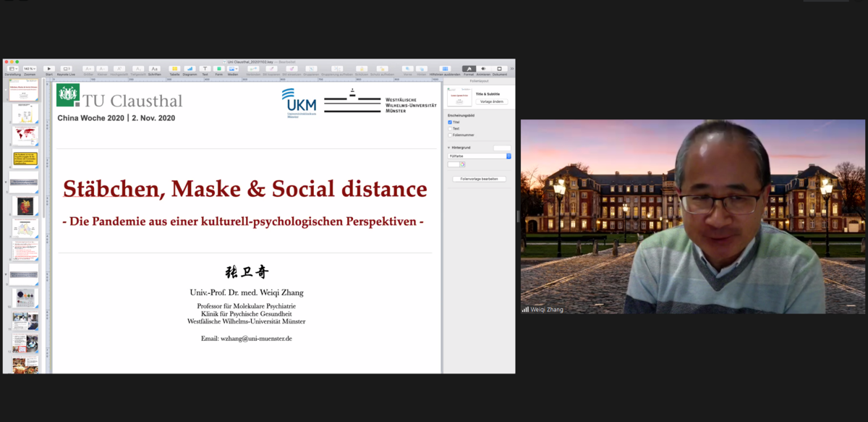Viewport: 868px width, 422px height.
Task: Click the Gruppieren group icon
Action: tap(311, 69)
